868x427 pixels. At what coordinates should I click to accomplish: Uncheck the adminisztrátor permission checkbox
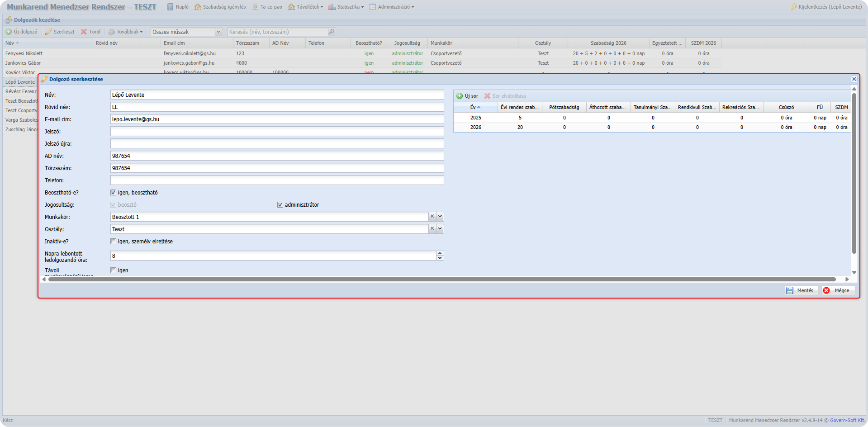point(280,205)
